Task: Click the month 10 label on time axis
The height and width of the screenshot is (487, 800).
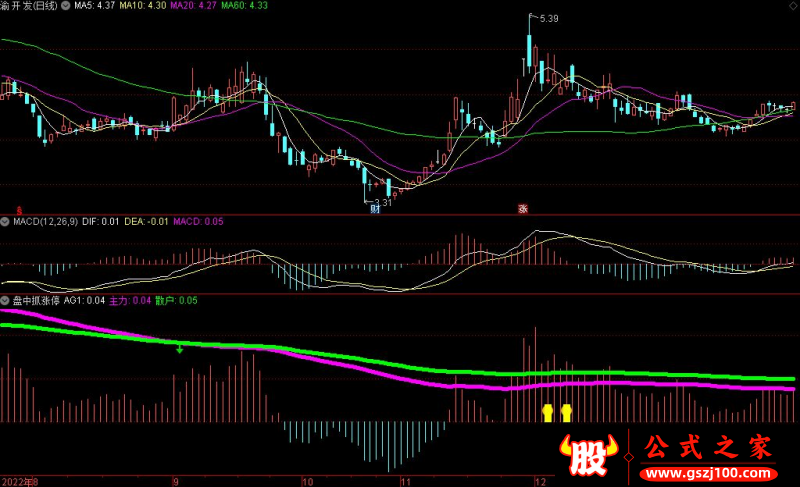Action: [x=307, y=481]
